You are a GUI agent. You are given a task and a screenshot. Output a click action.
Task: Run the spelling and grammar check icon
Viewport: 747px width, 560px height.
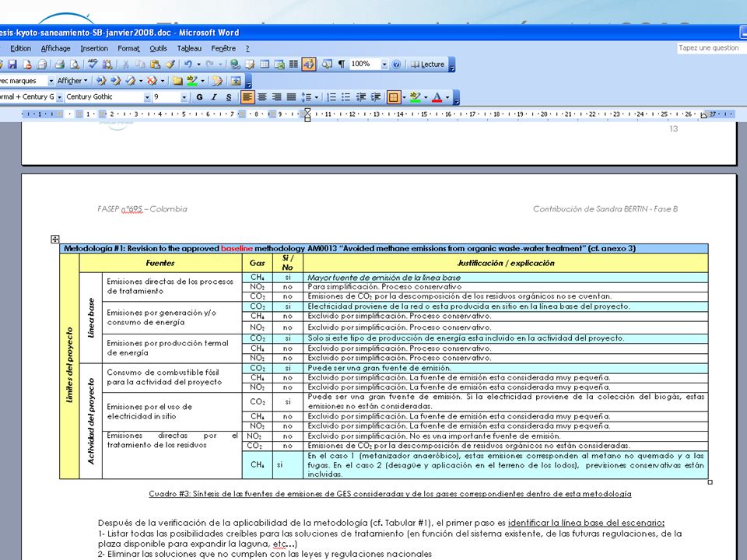coord(93,65)
